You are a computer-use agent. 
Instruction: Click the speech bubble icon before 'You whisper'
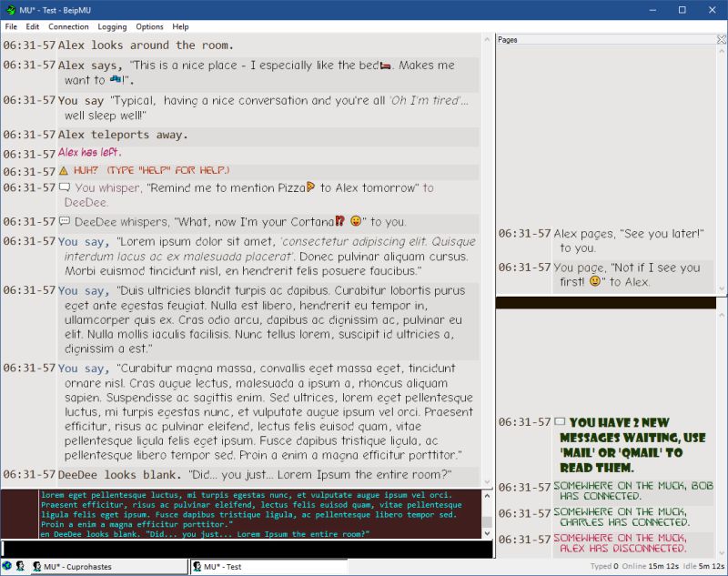click(x=65, y=187)
